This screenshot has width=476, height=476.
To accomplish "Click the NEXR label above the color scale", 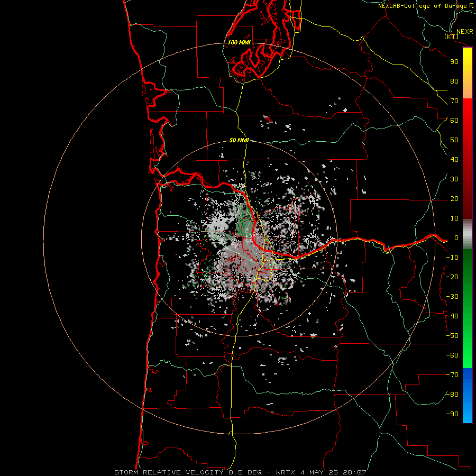I will point(464,32).
